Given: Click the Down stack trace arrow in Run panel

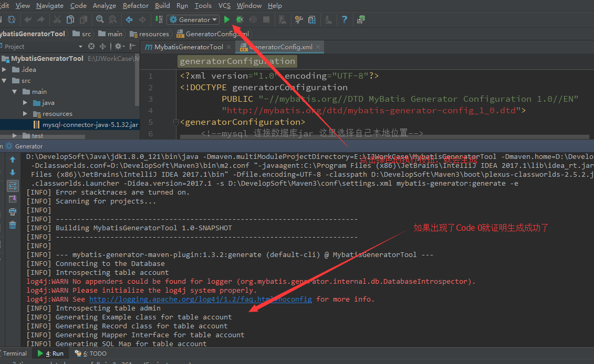Looking at the screenshot, I should point(13,173).
